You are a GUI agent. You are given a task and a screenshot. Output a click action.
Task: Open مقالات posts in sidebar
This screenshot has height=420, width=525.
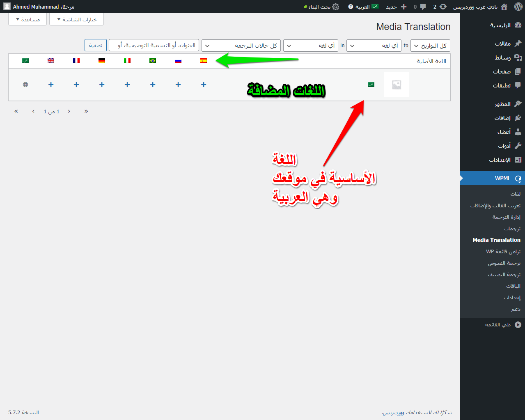click(492, 44)
